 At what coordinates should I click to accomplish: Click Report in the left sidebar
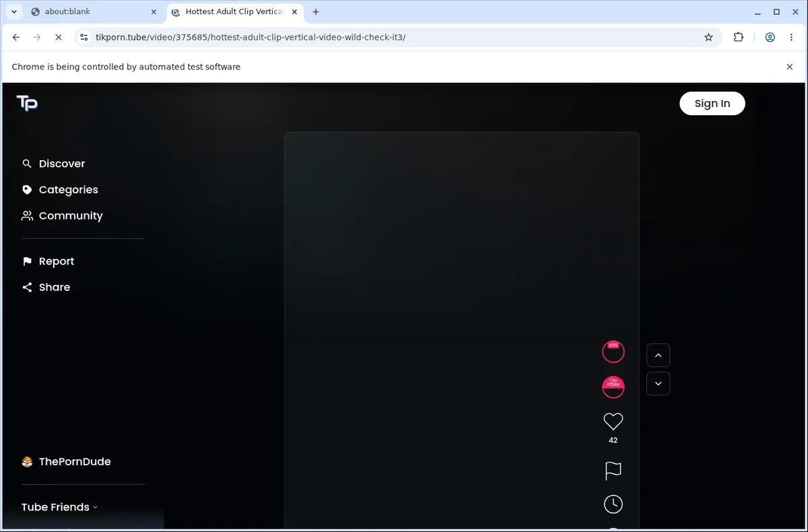(48, 261)
